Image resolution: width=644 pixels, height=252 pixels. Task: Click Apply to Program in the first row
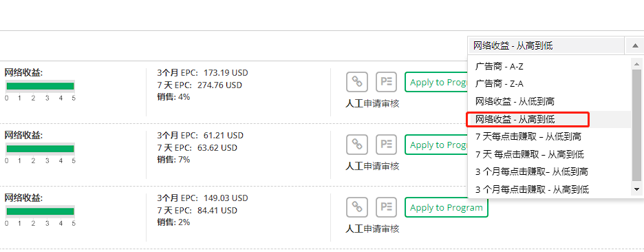coord(436,82)
